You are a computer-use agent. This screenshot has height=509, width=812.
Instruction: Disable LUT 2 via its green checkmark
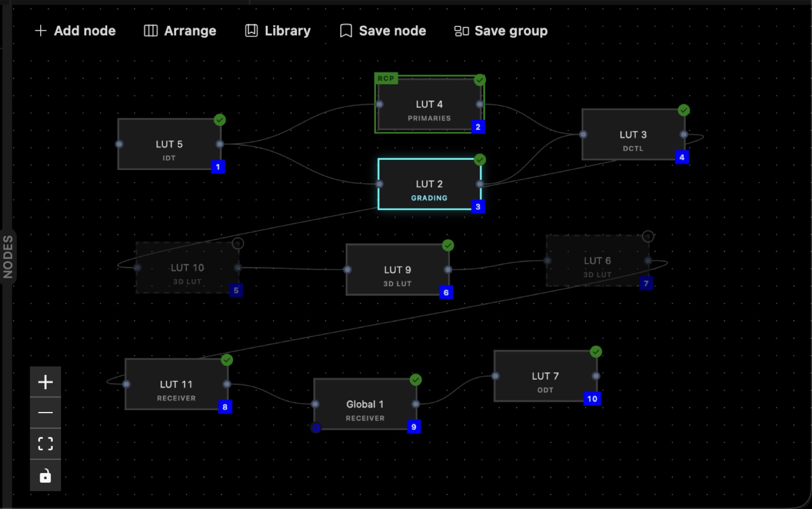(480, 160)
